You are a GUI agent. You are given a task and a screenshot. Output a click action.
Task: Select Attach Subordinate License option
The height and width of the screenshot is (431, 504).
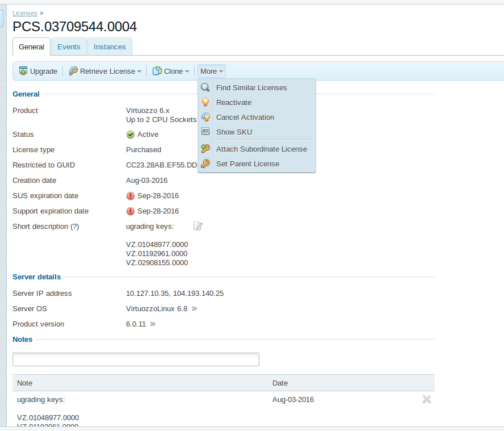(x=261, y=149)
